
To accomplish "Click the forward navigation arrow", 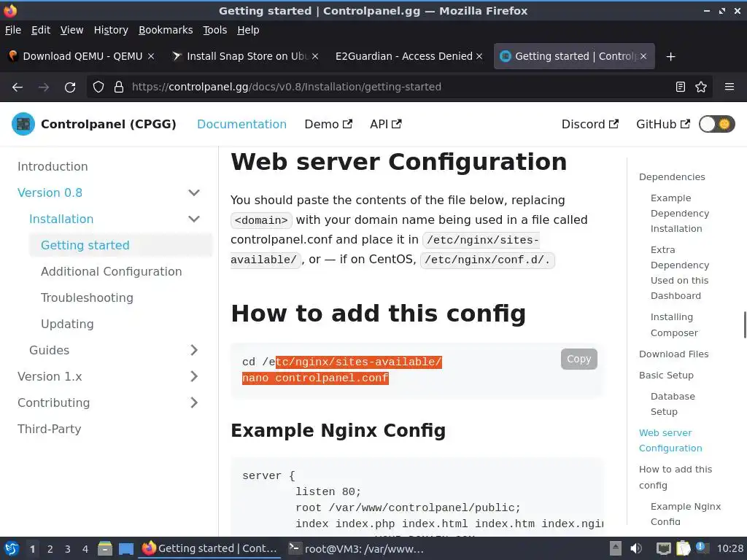I will coord(44,87).
